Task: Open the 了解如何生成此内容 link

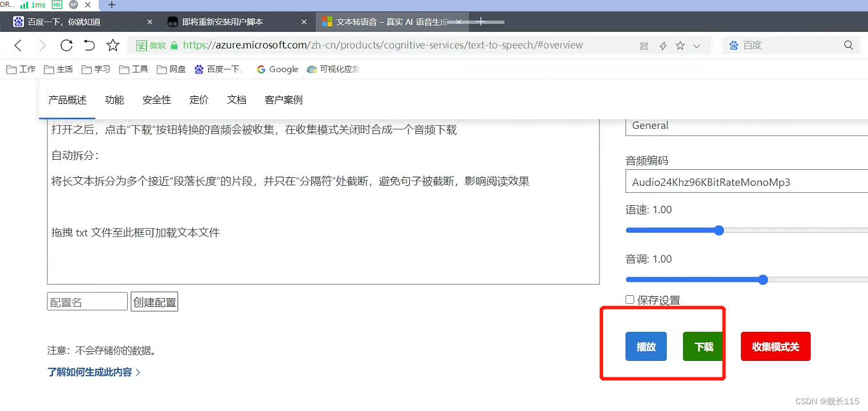Action: coord(94,372)
